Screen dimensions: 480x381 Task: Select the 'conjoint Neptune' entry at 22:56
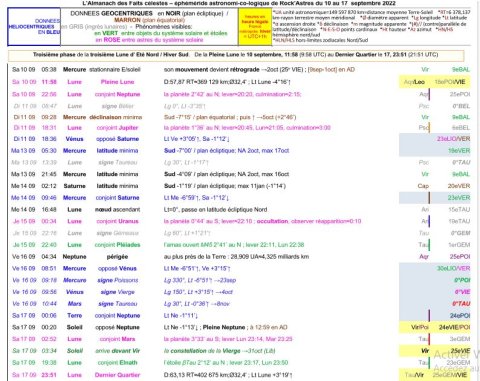[x=117, y=94]
